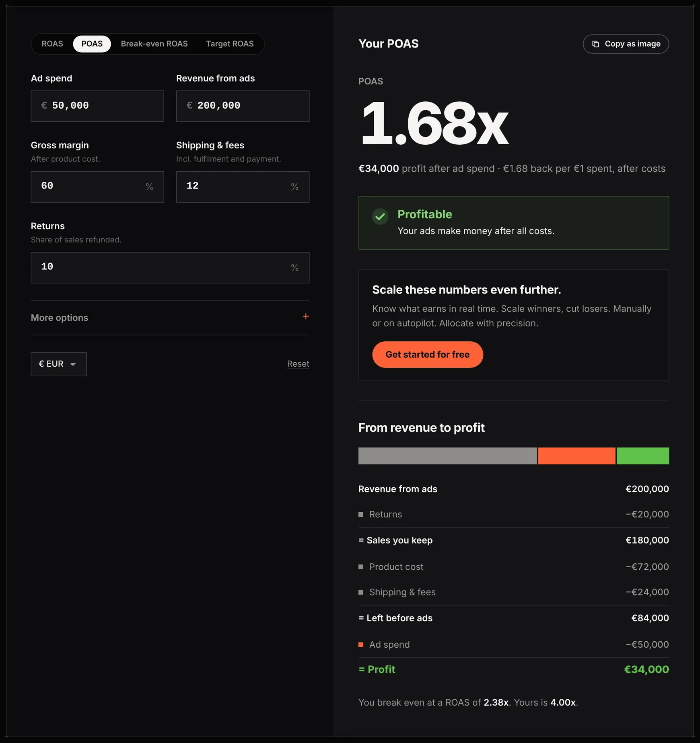Click the From revenue to profit heading
The height and width of the screenshot is (743, 700).
coord(421,428)
